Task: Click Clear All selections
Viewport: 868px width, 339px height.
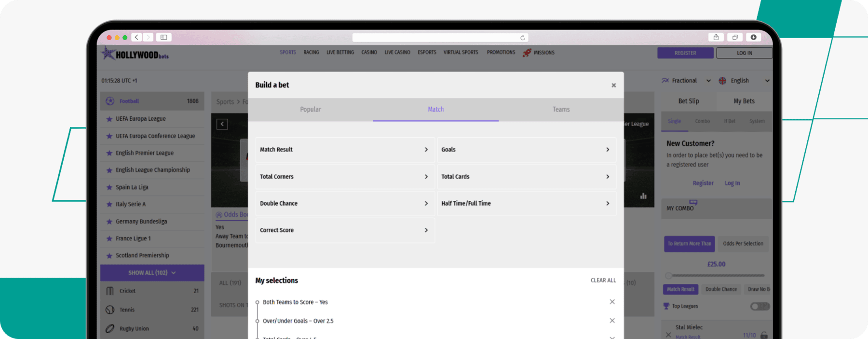Action: pos(603,280)
